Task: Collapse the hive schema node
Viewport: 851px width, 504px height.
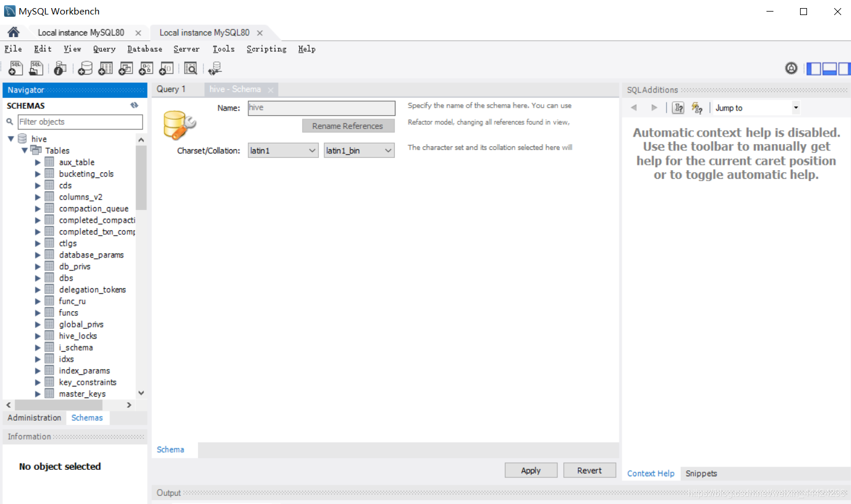Action: (11, 139)
